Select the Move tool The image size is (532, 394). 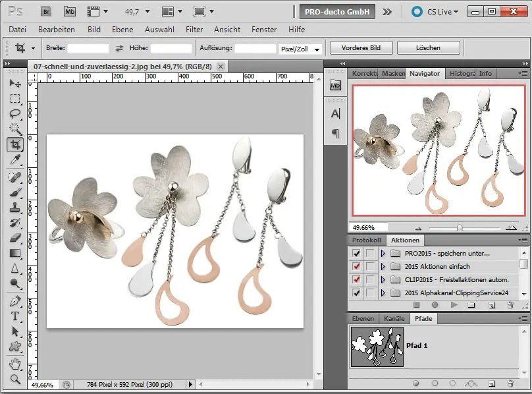[14, 84]
